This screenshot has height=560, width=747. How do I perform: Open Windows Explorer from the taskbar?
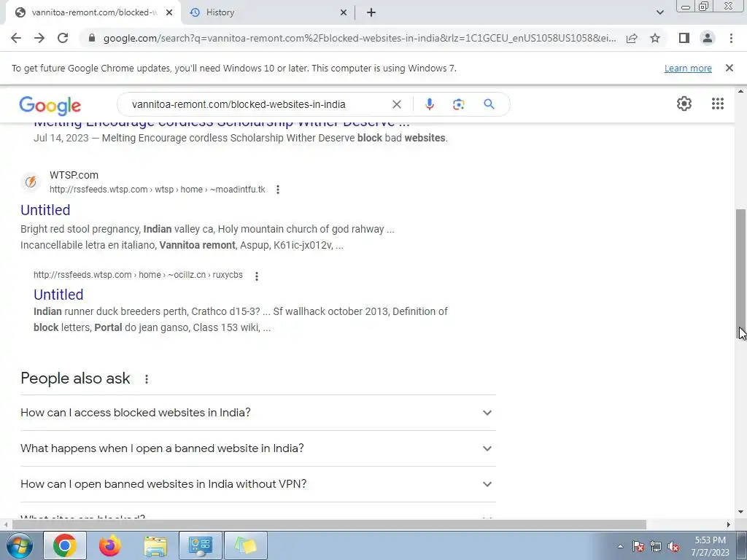click(x=155, y=545)
